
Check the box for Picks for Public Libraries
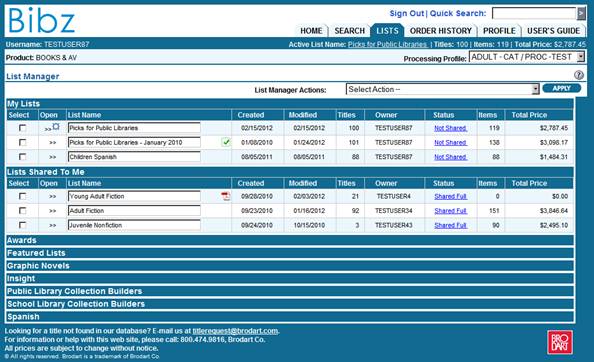(23, 128)
